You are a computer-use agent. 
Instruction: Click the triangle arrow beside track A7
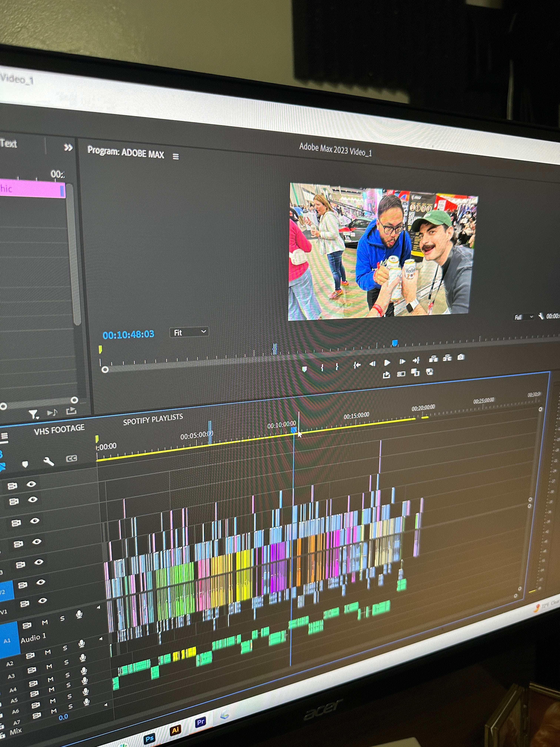[106, 704]
